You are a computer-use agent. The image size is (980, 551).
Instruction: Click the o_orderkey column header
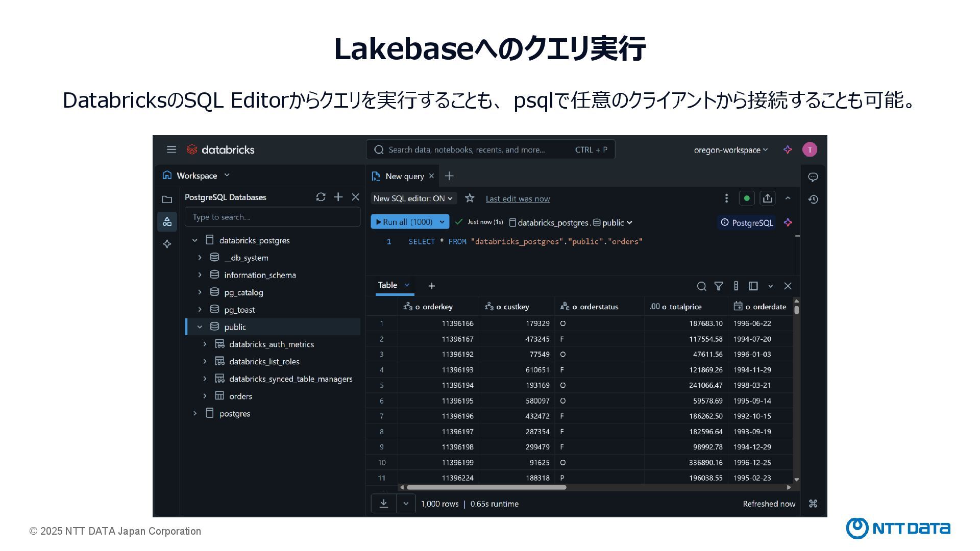[438, 307]
